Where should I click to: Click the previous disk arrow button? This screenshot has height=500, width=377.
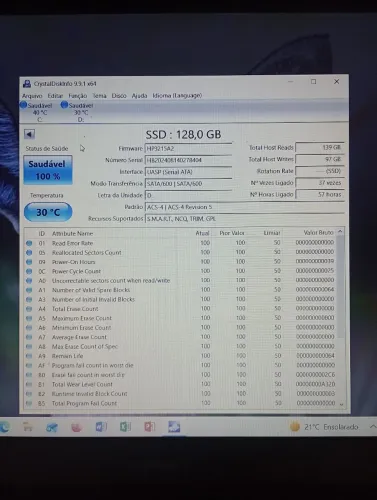pyautogui.click(x=29, y=134)
